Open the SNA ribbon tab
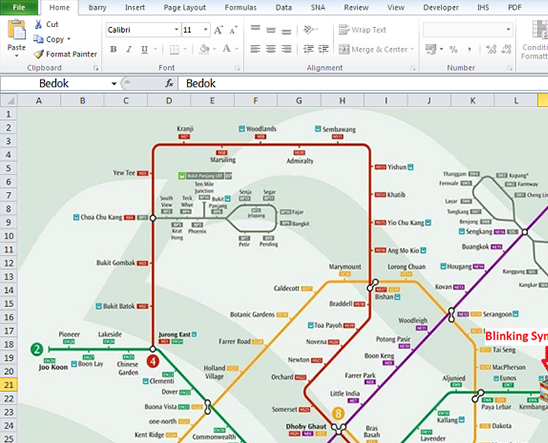Image resolution: width=548 pixels, height=443 pixels. point(318,7)
